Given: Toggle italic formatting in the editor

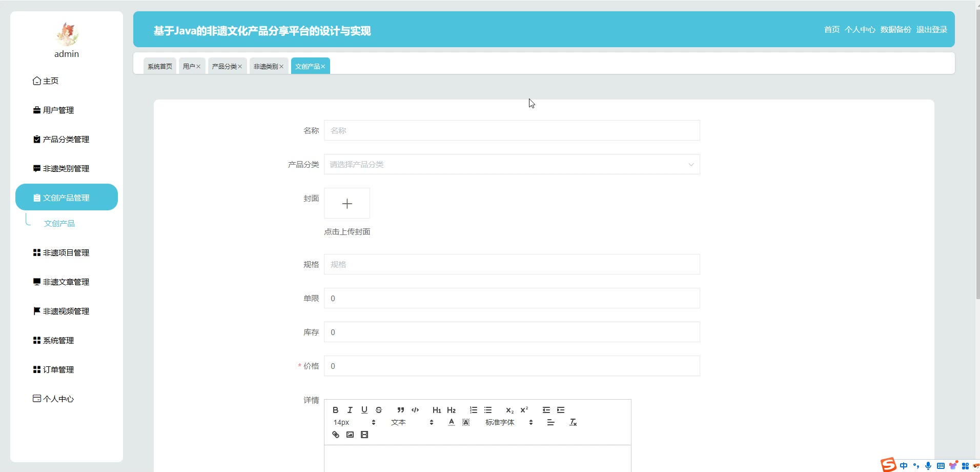Looking at the screenshot, I should point(350,410).
